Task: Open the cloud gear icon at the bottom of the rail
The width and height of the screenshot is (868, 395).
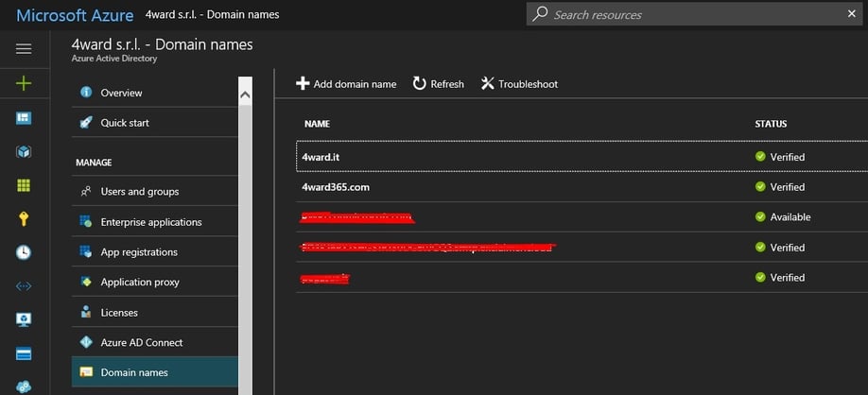Action: click(x=24, y=386)
